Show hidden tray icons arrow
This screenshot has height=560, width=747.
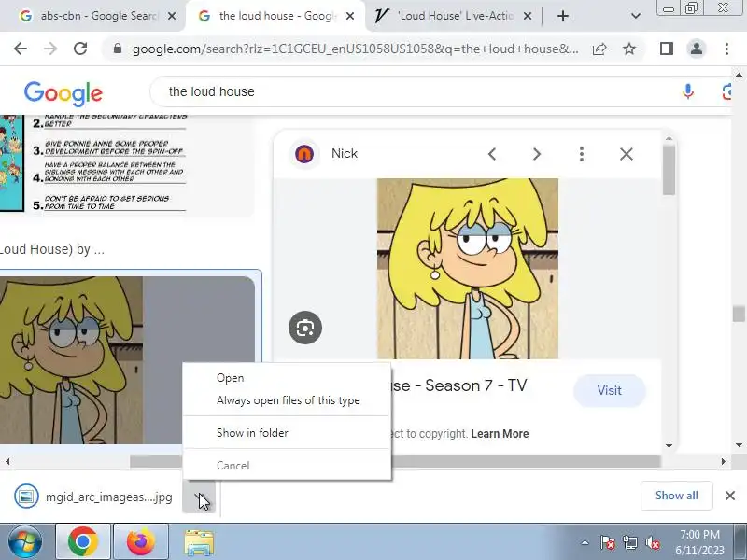(x=585, y=542)
